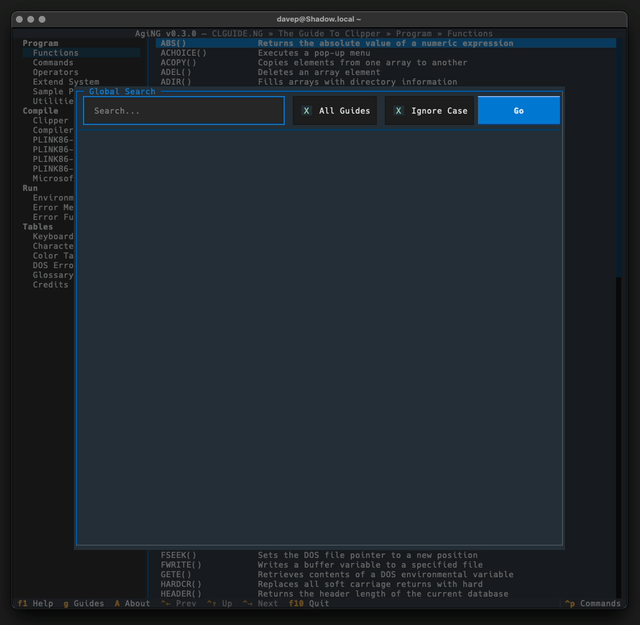Toggle the Ignore Case checkbox
The width and height of the screenshot is (640, 625).
pos(430,111)
